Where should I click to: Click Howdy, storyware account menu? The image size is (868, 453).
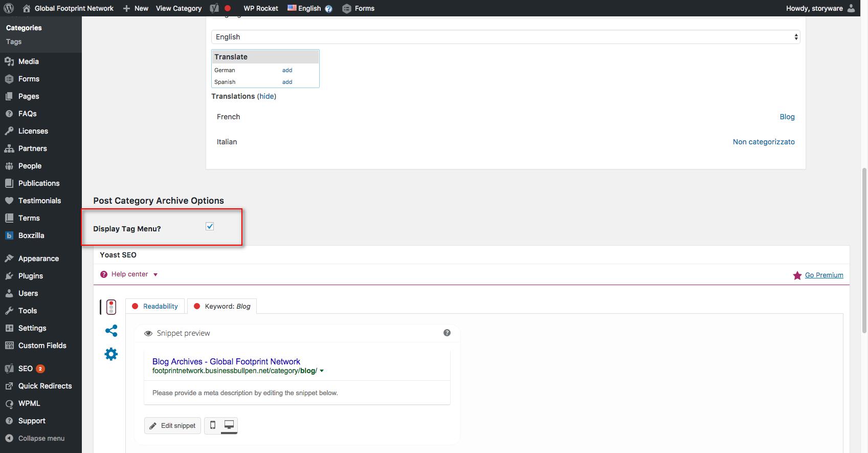(x=820, y=8)
